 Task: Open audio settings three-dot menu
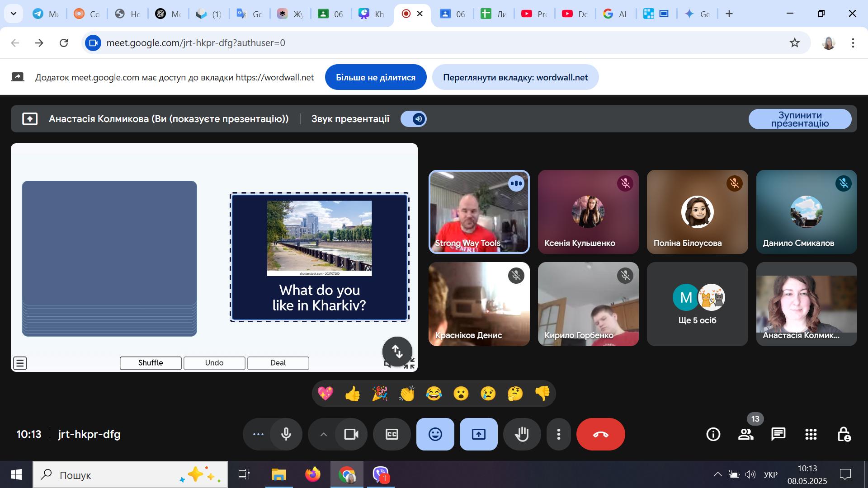click(x=258, y=434)
